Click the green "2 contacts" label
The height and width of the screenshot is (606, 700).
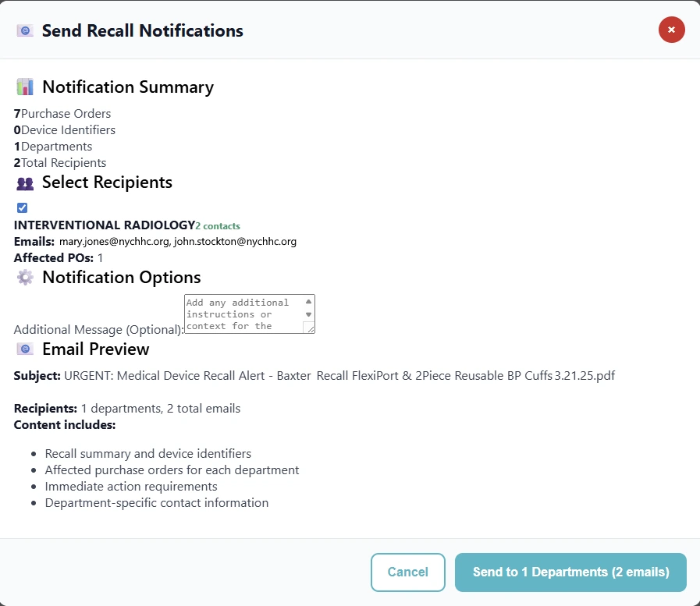pyautogui.click(x=218, y=226)
